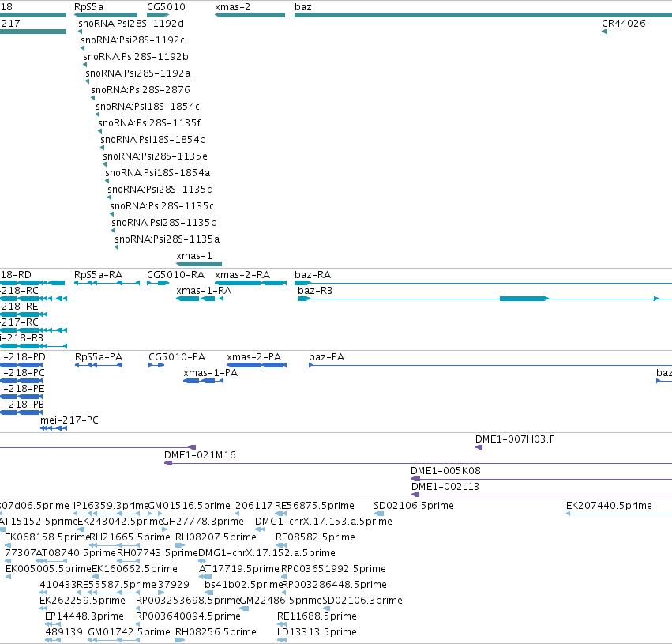Image resolution: width=672 pixels, height=644 pixels.
Task: Click snoRNA:Psi28S-1135f label
Action: [x=149, y=123]
